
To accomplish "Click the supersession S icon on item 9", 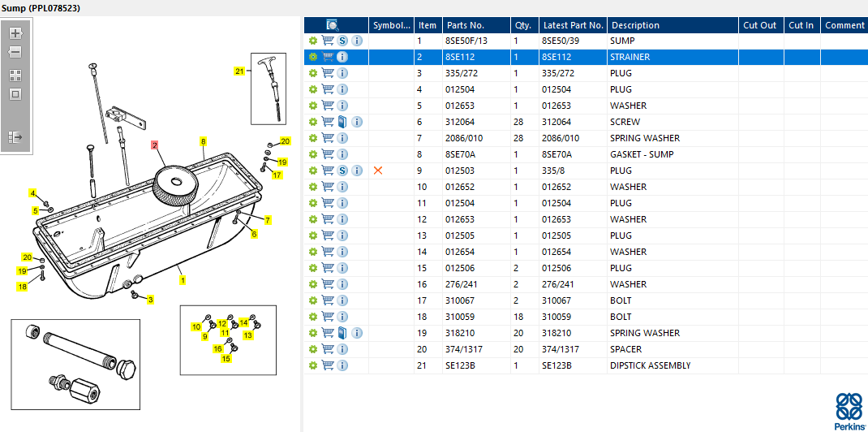I will tap(342, 171).
